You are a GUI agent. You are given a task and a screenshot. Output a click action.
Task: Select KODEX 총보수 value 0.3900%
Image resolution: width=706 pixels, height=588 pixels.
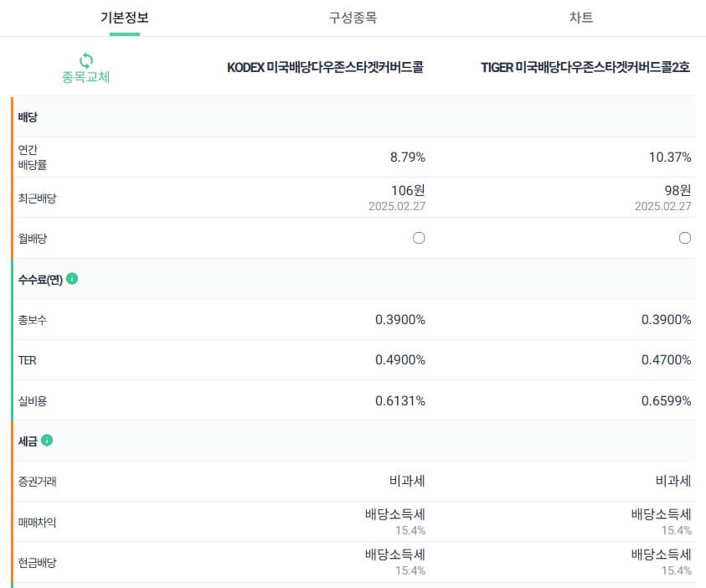[400, 320]
